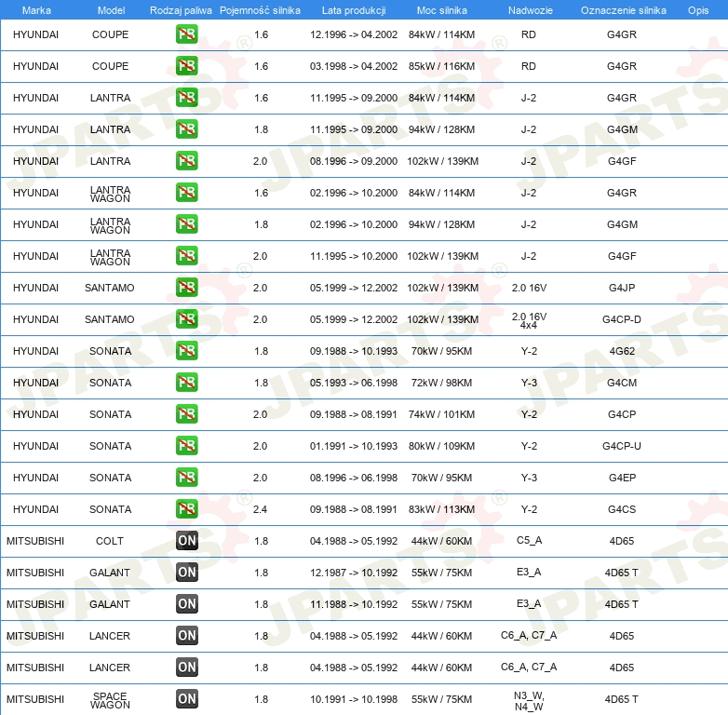728x715 pixels.
Task: Click production years 12.1987 -> 10.1992
Action: [x=354, y=573]
